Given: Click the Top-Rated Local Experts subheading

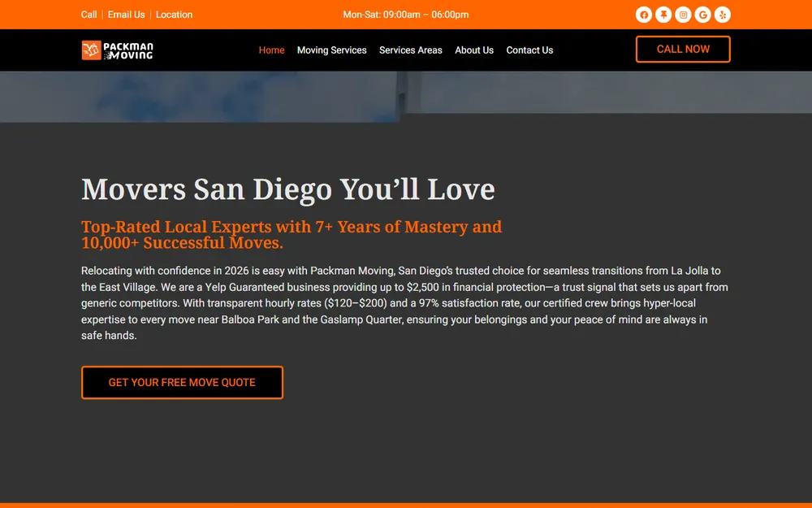Looking at the screenshot, I should coord(292,234).
